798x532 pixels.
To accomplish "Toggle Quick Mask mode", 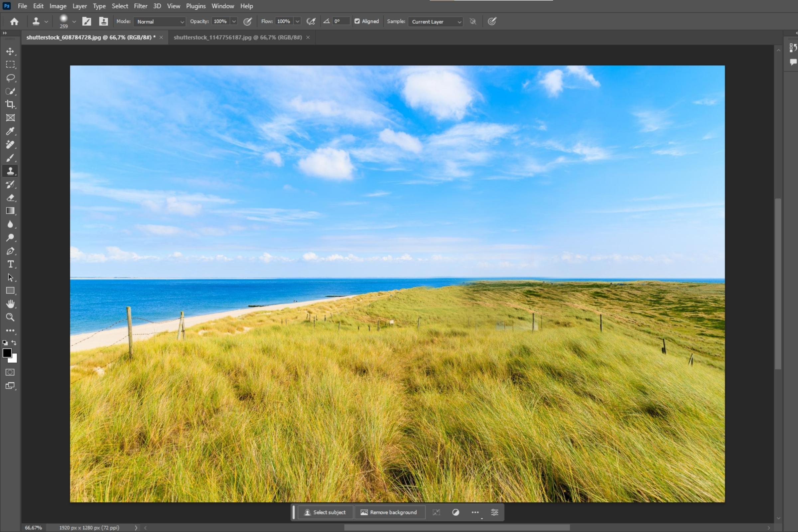I will pos(10,372).
